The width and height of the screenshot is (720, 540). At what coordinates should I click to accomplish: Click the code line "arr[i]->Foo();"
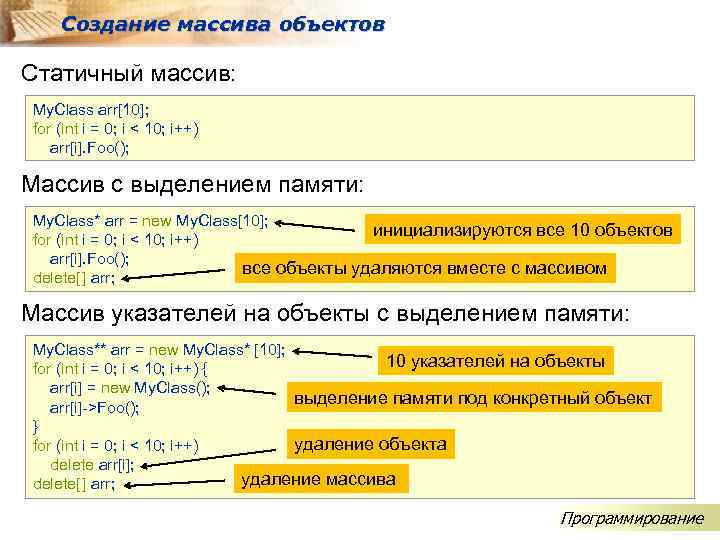point(94,407)
